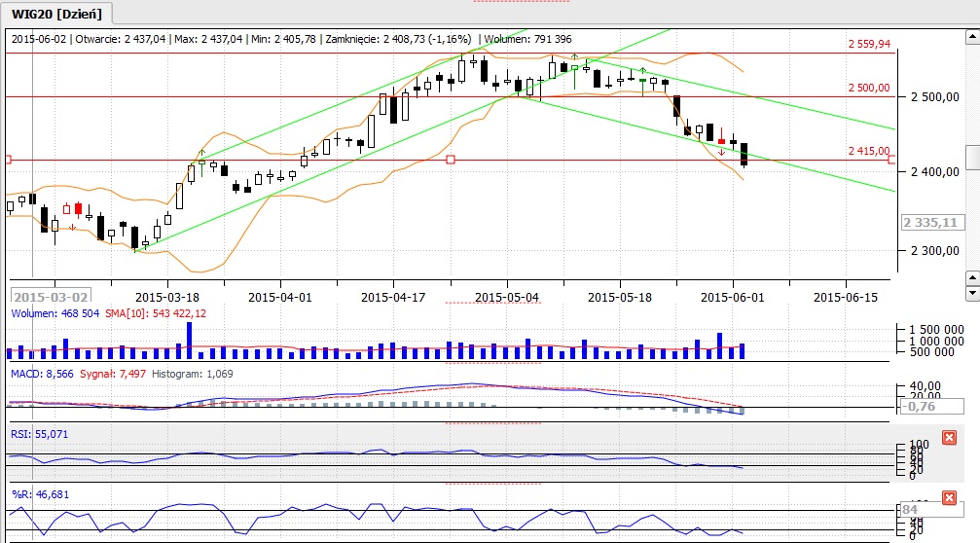Image resolution: width=980 pixels, height=543 pixels.
Task: Click the 2015-03-18 date on the time axis
Action: 166,298
